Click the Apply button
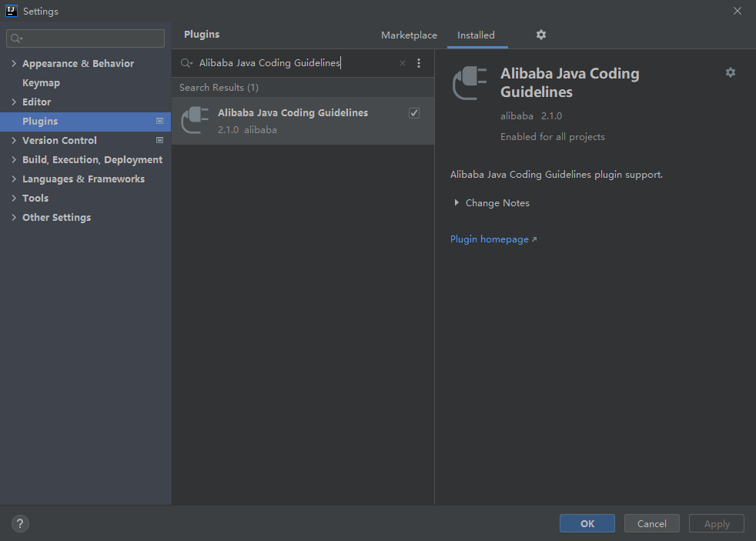The image size is (756, 541). [717, 523]
